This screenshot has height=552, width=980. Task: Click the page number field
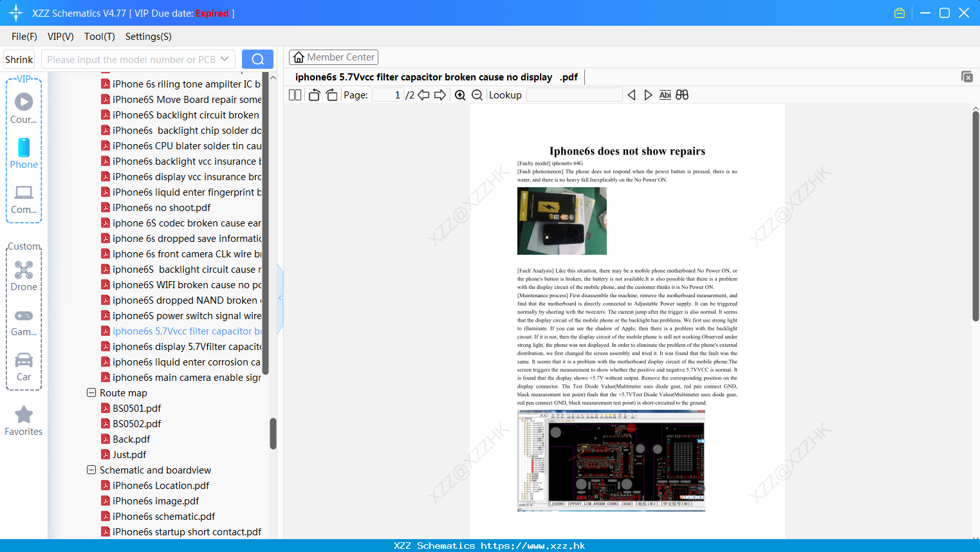pos(388,95)
